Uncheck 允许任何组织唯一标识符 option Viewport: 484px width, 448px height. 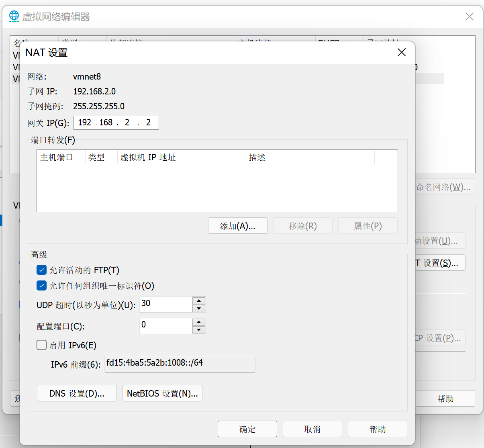click(x=41, y=286)
